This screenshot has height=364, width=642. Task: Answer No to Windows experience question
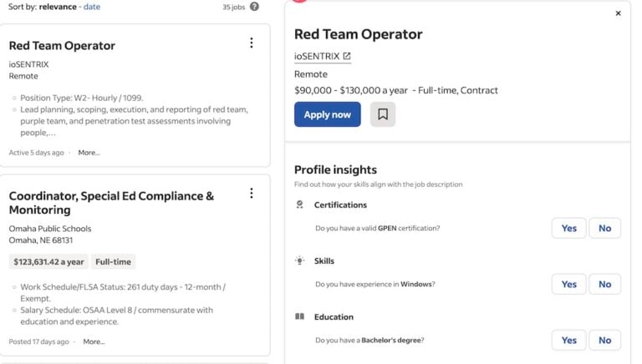pyautogui.click(x=604, y=284)
